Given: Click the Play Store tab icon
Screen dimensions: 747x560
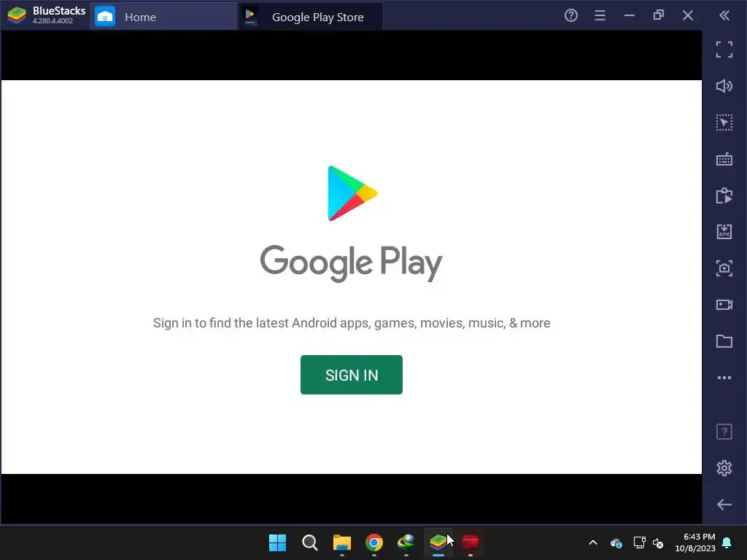Looking at the screenshot, I should (x=249, y=16).
